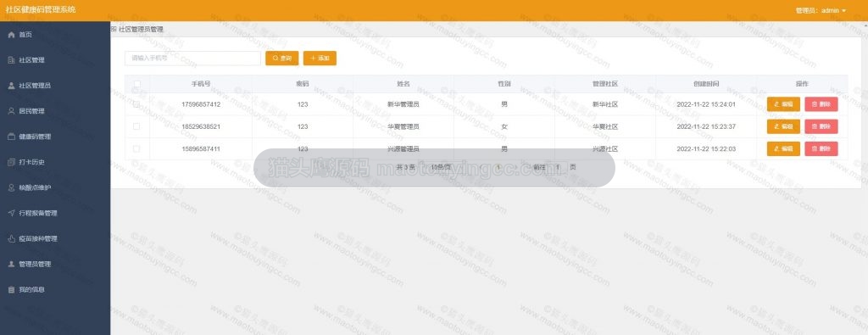The image size is (868, 335).
Task: Click the 新华社区 cell
Action: point(605,104)
